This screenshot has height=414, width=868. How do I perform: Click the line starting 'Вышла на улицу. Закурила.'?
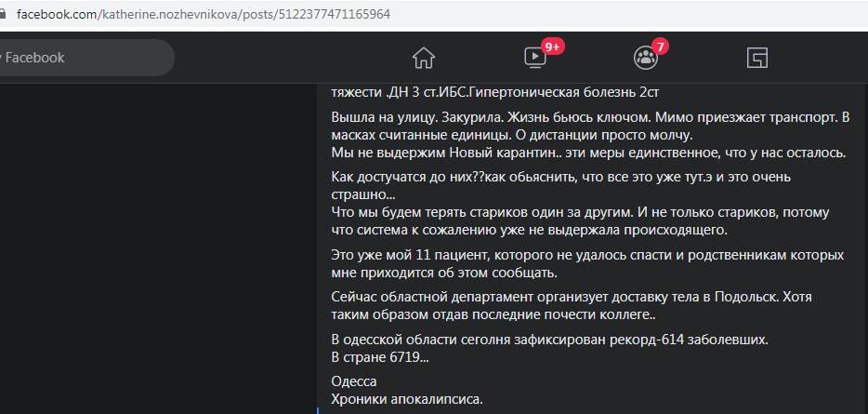(590, 117)
